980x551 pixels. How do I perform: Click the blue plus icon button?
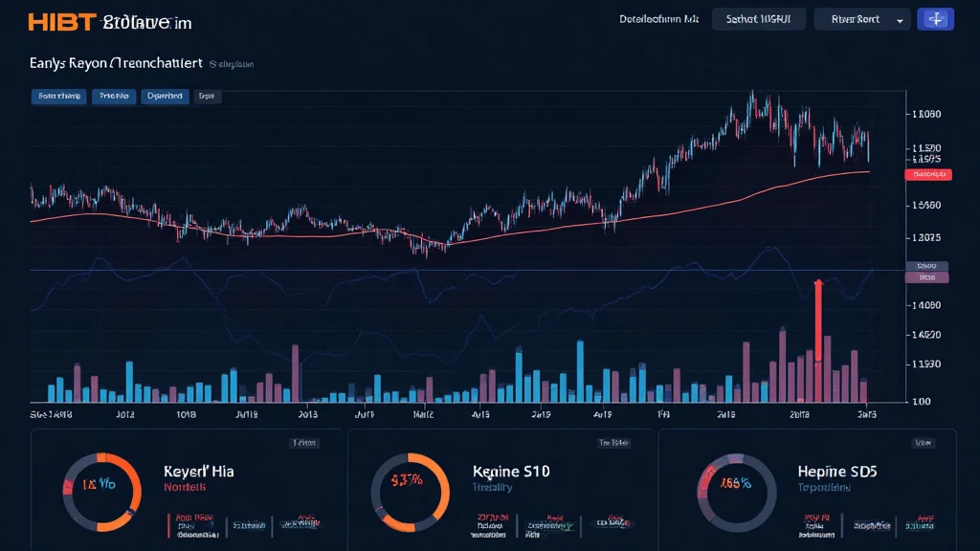pyautogui.click(x=935, y=19)
